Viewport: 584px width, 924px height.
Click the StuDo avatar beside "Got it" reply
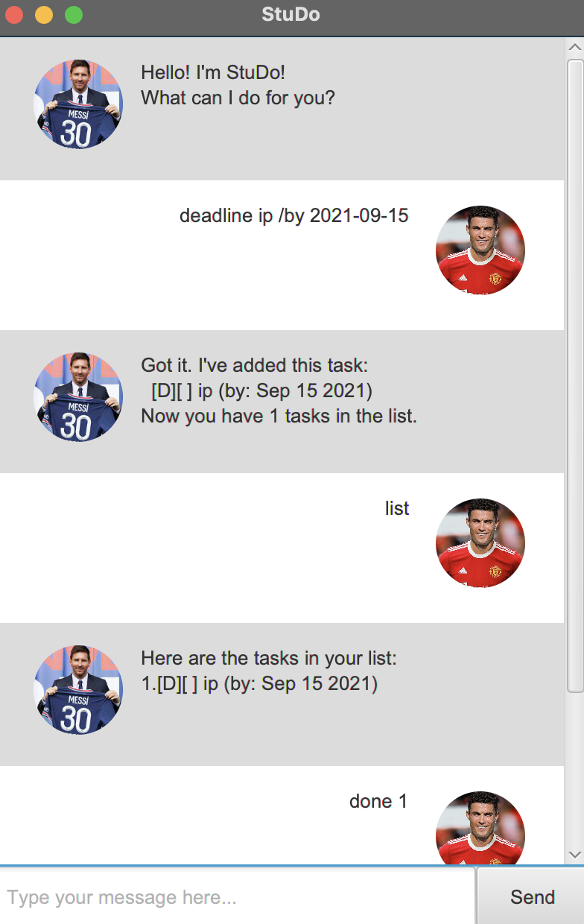click(78, 397)
